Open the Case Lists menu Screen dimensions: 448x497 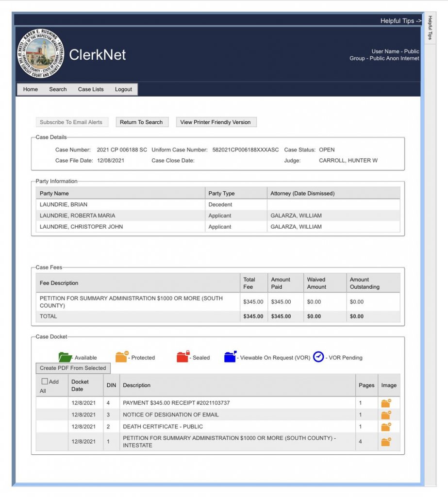(x=91, y=89)
